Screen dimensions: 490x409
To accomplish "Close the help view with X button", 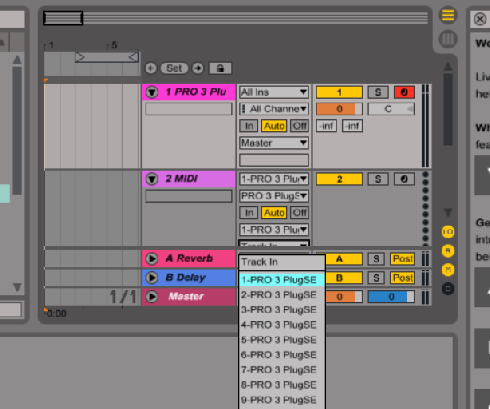I will 480,19.
